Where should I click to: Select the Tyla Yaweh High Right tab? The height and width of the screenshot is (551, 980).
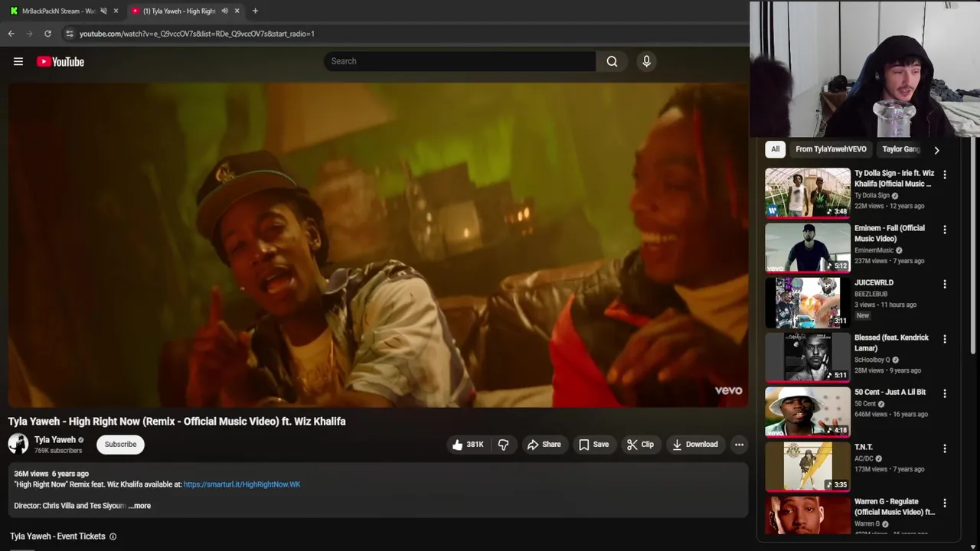coord(180,11)
